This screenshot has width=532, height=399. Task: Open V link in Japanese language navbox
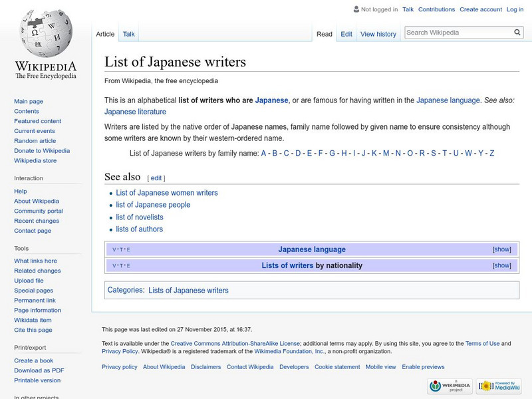pyautogui.click(x=114, y=250)
